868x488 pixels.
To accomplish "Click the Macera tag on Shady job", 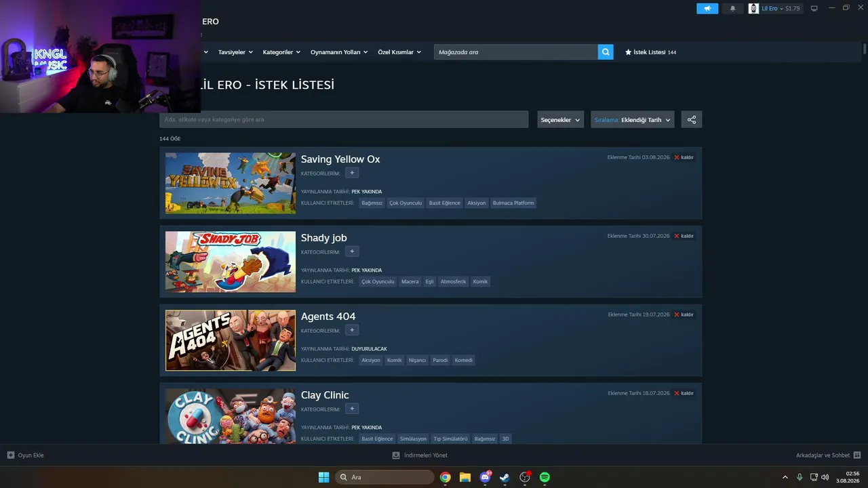I will (x=410, y=281).
